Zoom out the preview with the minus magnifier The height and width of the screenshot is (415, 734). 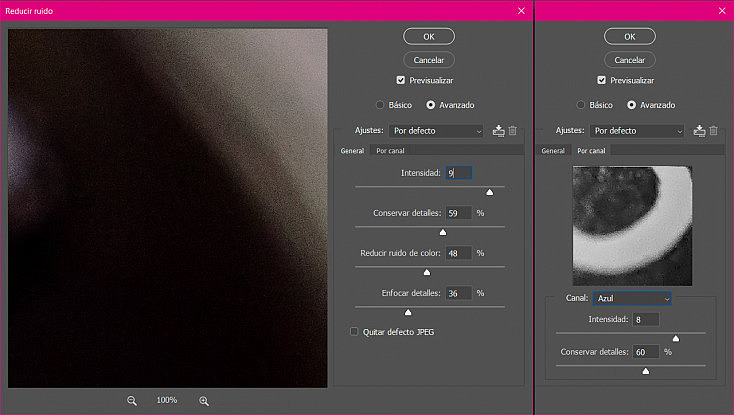(x=132, y=401)
